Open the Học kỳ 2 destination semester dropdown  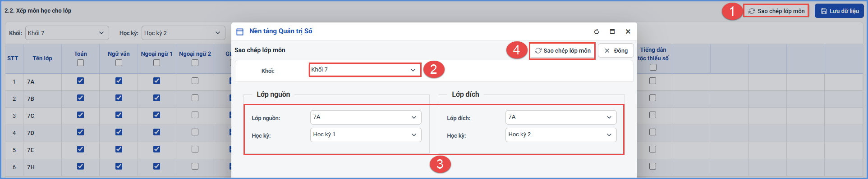tap(561, 135)
